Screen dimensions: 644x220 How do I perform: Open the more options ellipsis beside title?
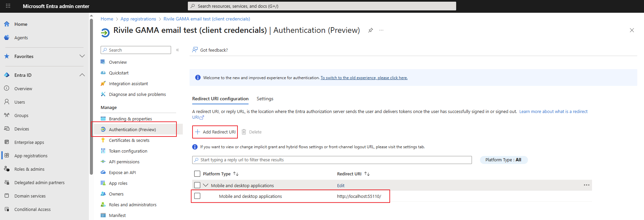(x=381, y=30)
